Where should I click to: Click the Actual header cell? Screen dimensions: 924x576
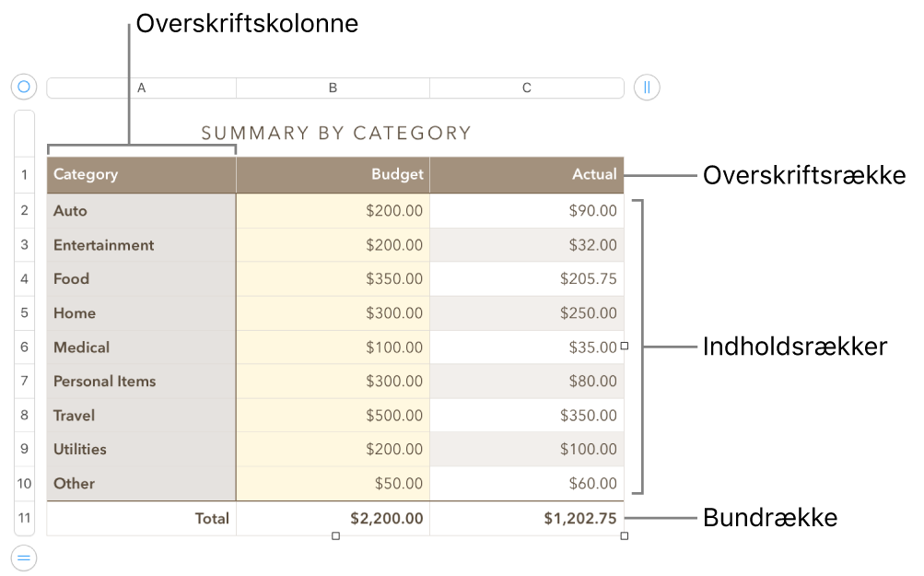526,174
